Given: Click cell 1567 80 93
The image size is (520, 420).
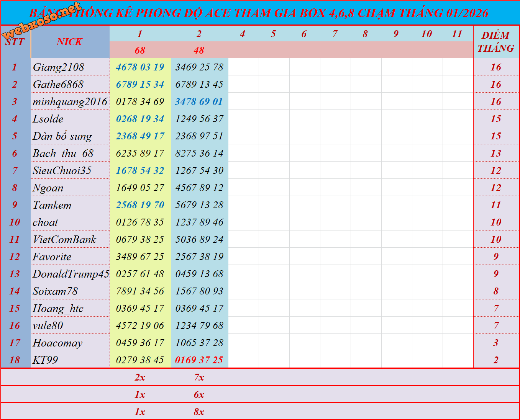Looking at the screenshot, I should coord(199,291).
